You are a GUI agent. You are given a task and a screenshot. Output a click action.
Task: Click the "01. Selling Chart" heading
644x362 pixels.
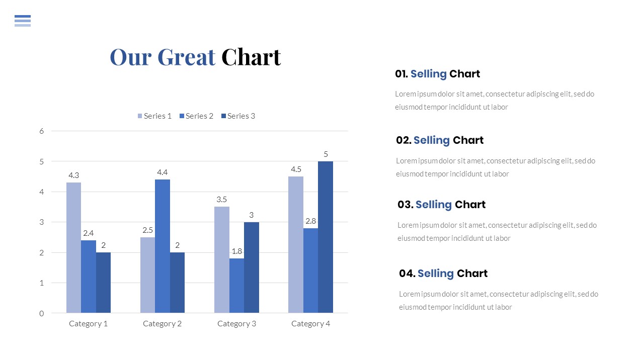click(x=437, y=74)
